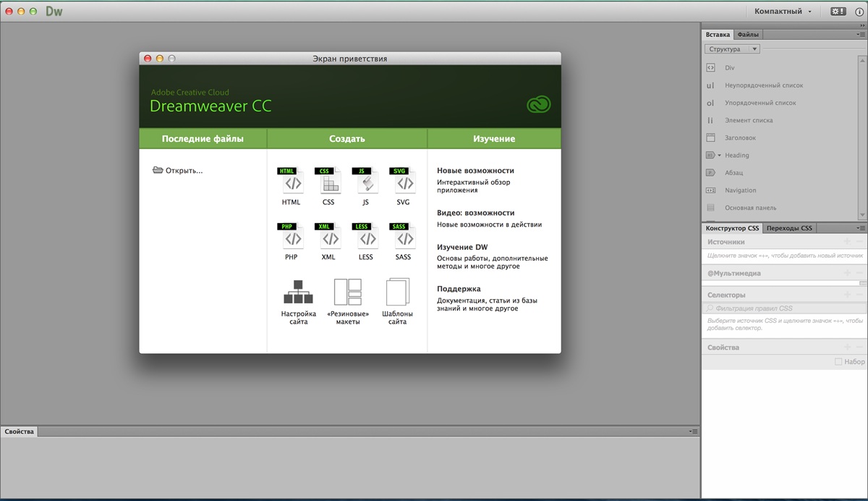Create a new PHP file
868x501 pixels.
click(x=292, y=241)
